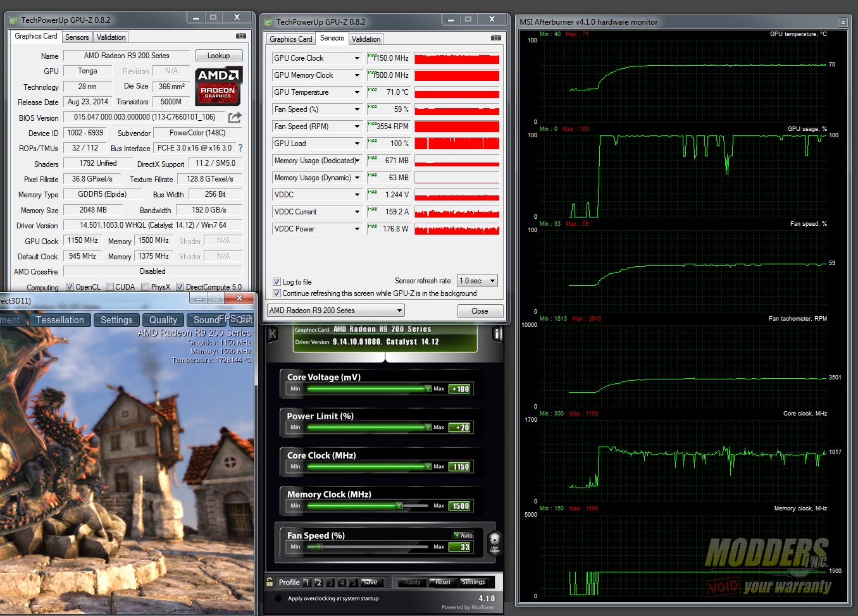
Task: Click the BIOS version save/share arrow icon
Action: pyautogui.click(x=235, y=117)
